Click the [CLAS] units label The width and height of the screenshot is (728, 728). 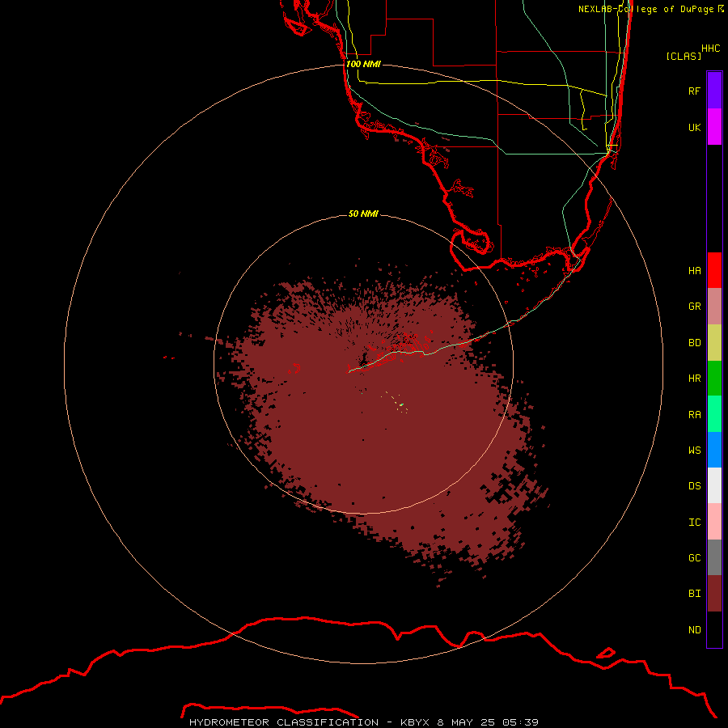[x=684, y=56]
